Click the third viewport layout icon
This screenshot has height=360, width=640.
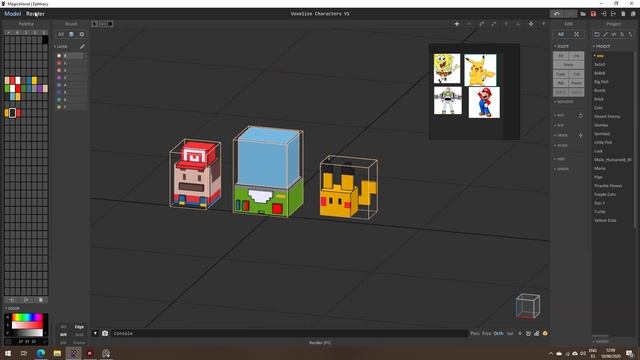coord(110,24)
